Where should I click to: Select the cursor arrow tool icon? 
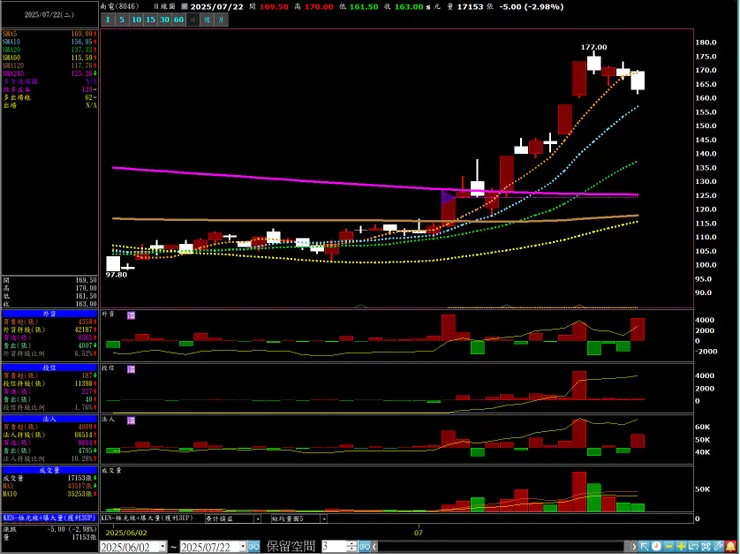644,546
